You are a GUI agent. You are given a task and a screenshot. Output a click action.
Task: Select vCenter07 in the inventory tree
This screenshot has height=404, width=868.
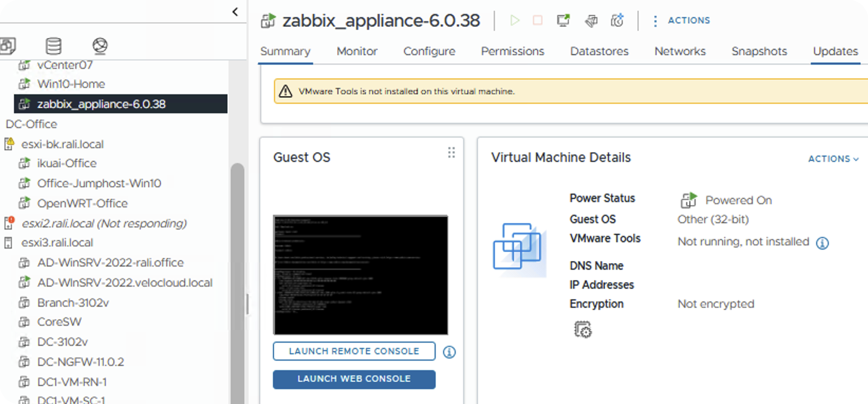click(x=64, y=65)
